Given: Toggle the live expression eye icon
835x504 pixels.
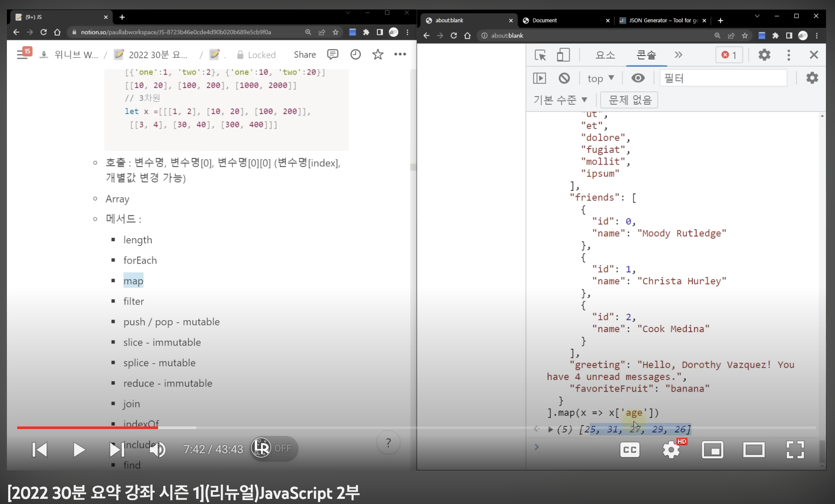Looking at the screenshot, I should [638, 78].
